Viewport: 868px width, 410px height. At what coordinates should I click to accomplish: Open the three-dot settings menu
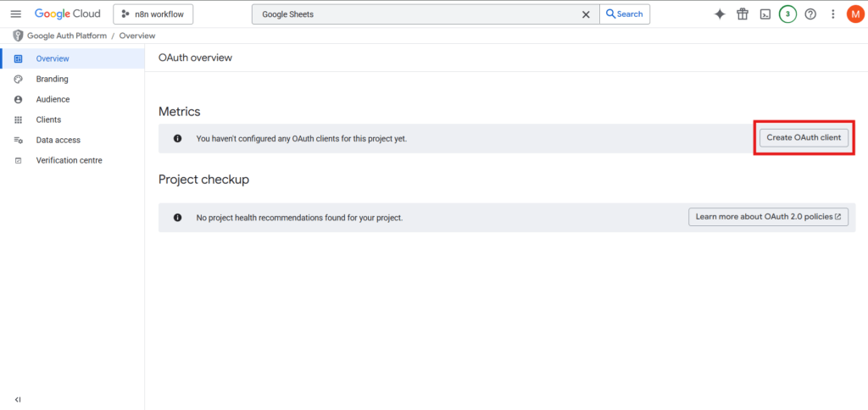[833, 14]
